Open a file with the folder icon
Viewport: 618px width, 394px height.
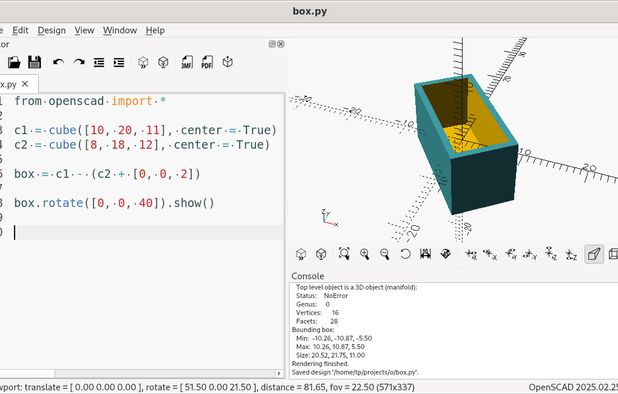[14, 62]
